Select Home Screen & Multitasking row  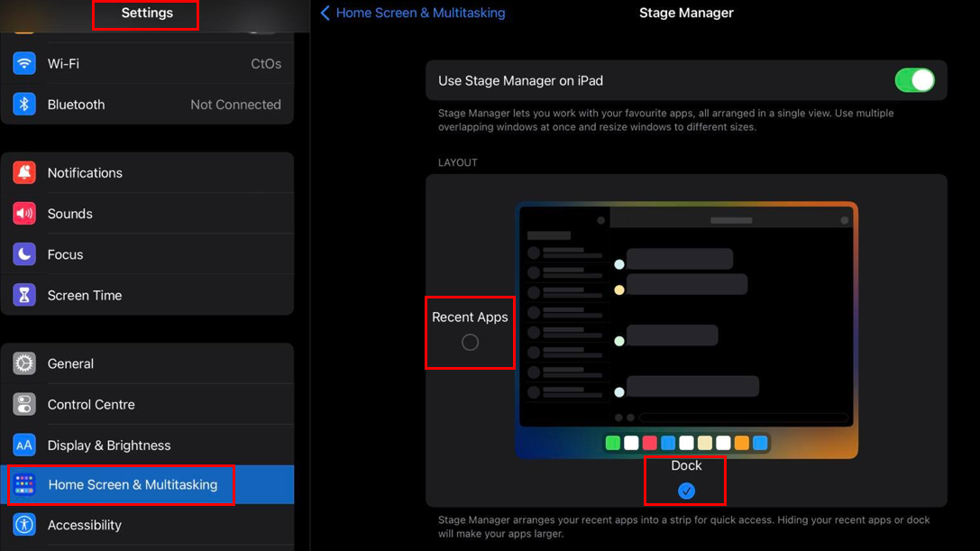[x=148, y=484]
